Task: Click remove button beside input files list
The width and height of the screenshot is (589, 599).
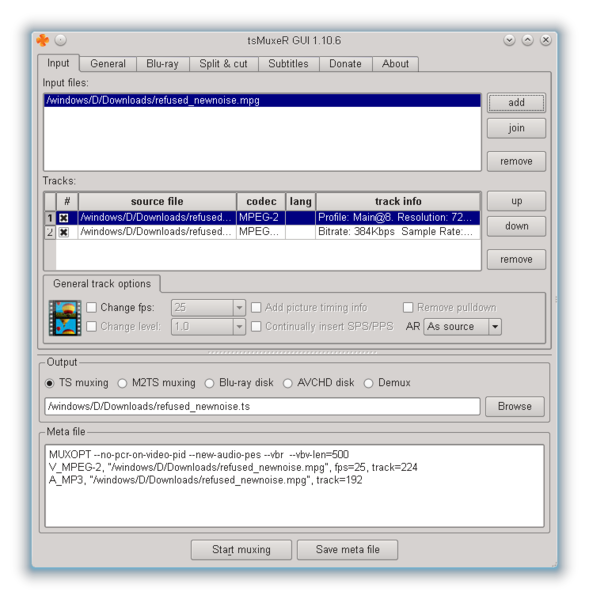Action: [516, 161]
